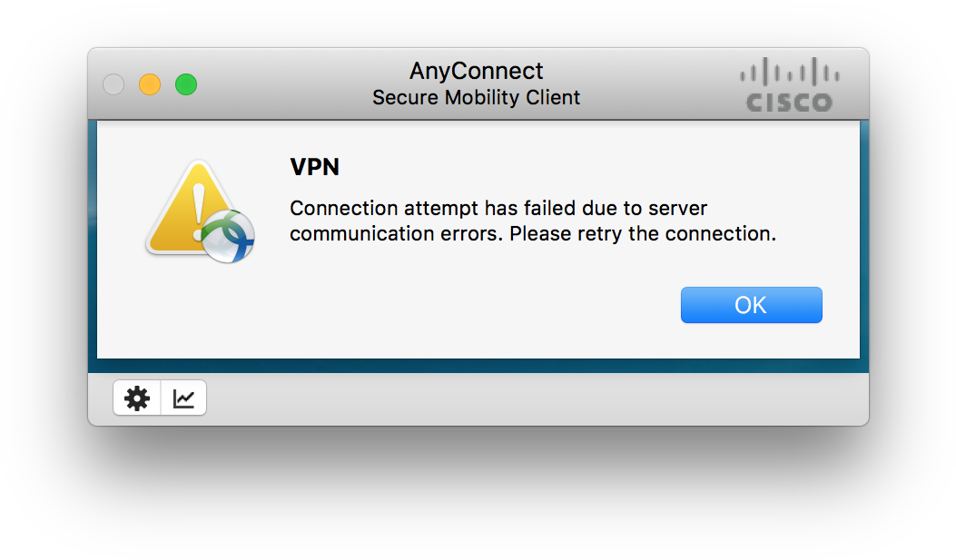Click the dimmed close button on the left
This screenshot has width=956, height=560.
click(x=113, y=84)
